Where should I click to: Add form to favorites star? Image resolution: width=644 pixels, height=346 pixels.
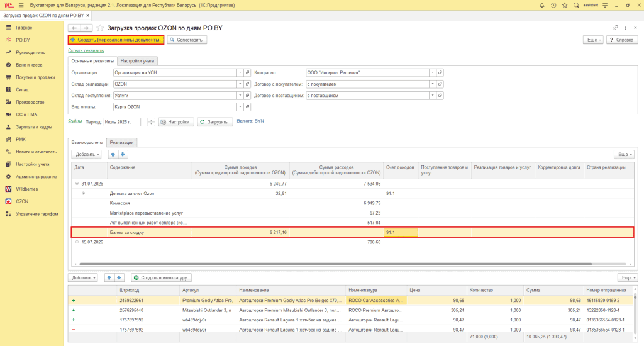[x=100, y=28]
